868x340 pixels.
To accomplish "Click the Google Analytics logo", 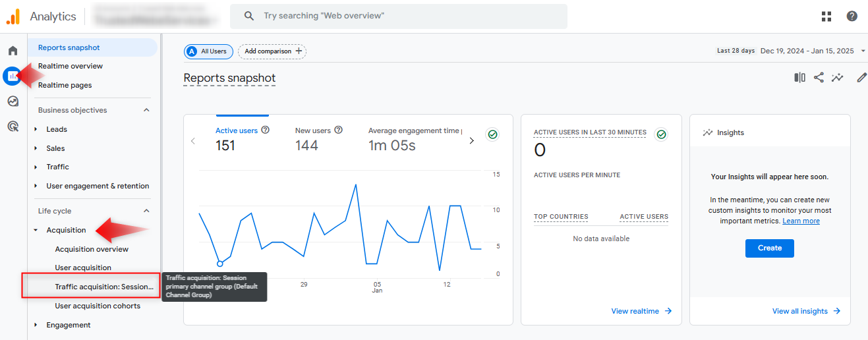I will click(x=13, y=16).
